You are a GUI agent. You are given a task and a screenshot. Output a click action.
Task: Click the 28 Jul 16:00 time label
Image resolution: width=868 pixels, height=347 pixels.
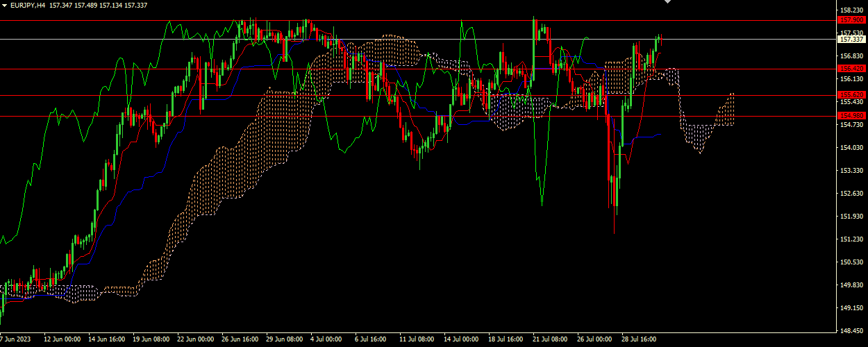tap(640, 340)
